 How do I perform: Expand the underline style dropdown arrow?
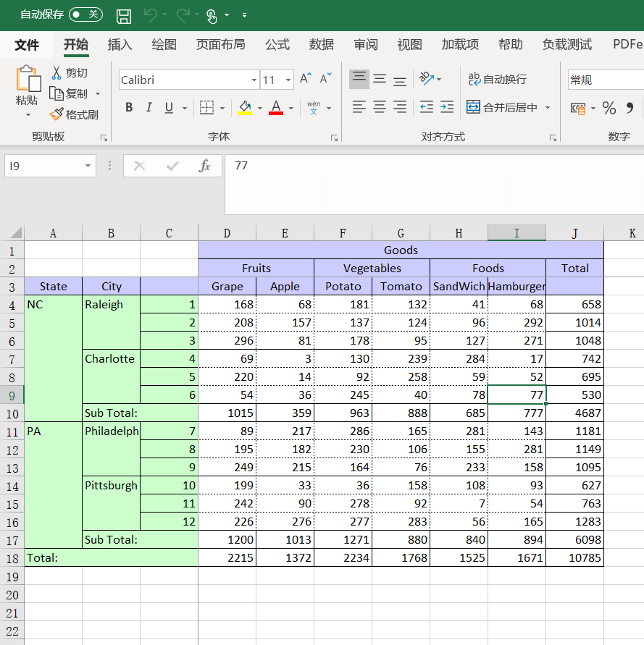tap(185, 108)
